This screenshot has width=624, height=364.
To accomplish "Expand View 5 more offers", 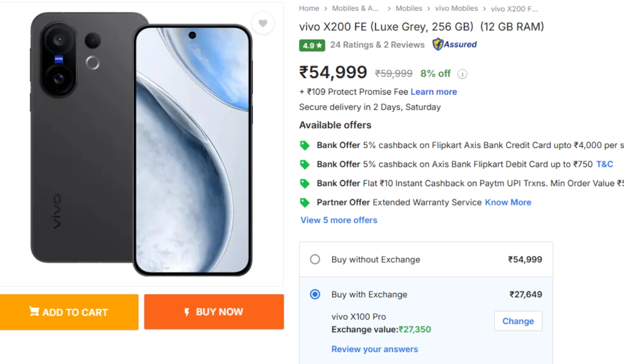I will (x=339, y=220).
